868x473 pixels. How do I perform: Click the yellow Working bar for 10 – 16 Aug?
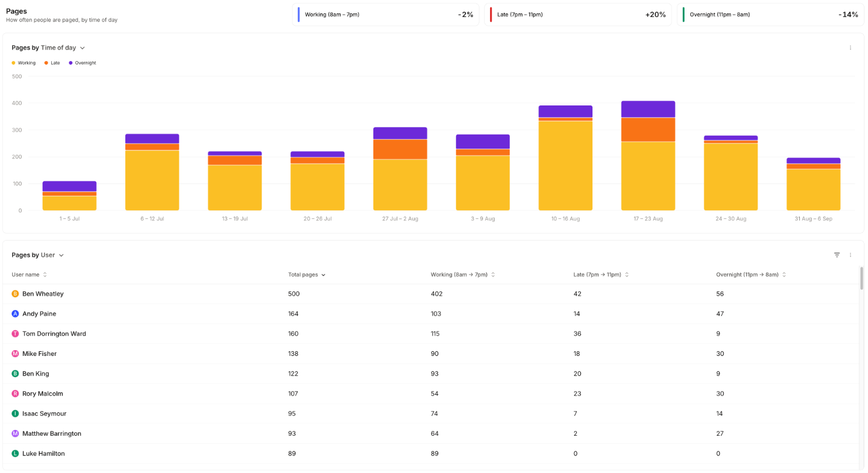(566, 165)
